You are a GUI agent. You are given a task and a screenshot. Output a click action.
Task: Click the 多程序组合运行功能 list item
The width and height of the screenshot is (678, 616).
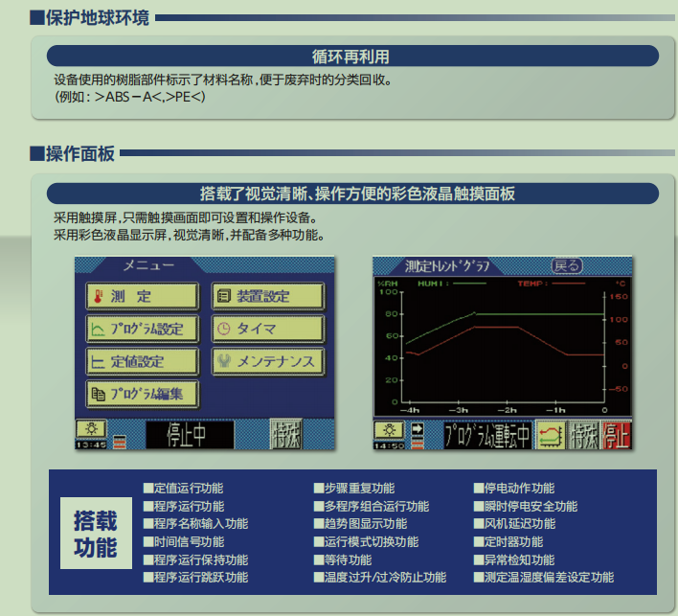(372, 506)
